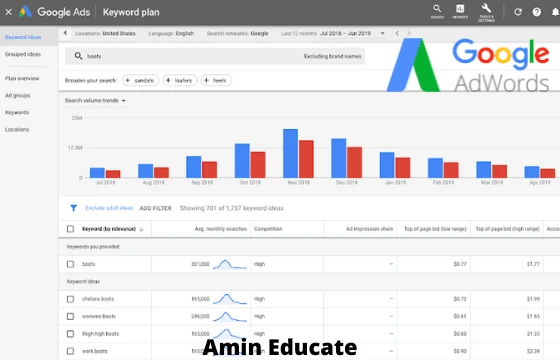Check the box for work boots

tap(70, 351)
